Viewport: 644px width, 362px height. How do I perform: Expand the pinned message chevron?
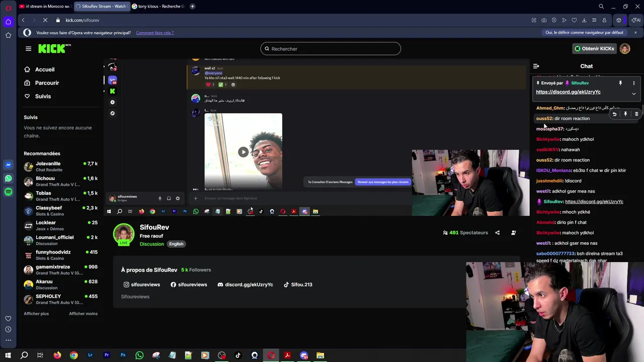click(x=634, y=94)
